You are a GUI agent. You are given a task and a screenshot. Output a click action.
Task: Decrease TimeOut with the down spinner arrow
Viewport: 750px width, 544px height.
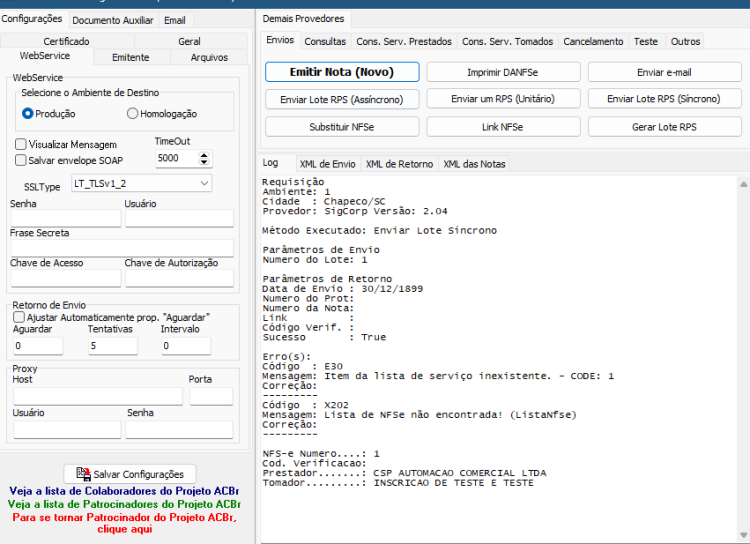(204, 162)
